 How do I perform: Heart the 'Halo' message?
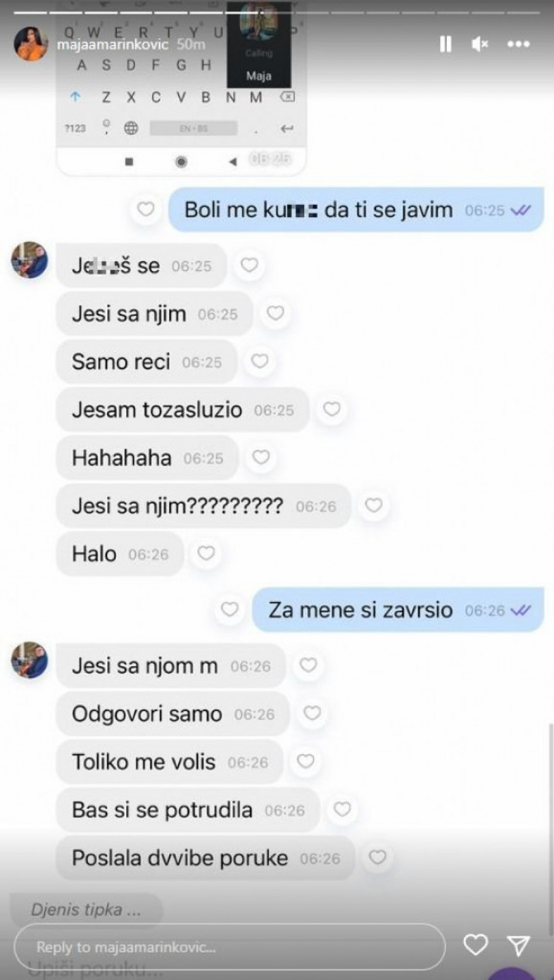pyautogui.click(x=206, y=553)
